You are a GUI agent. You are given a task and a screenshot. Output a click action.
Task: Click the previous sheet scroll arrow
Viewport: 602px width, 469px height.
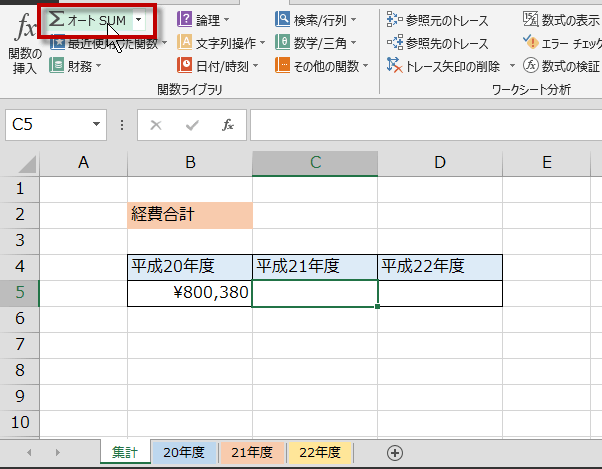(29, 452)
